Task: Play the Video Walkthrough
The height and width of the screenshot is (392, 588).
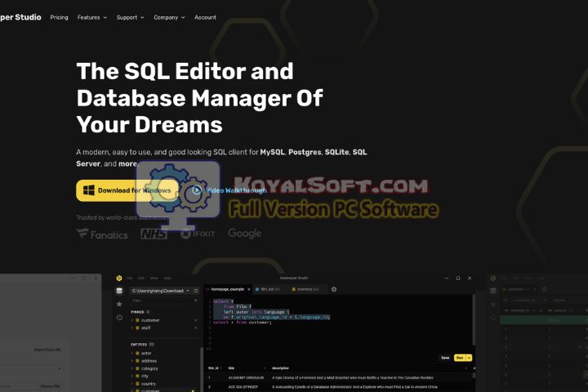Action: click(x=229, y=190)
